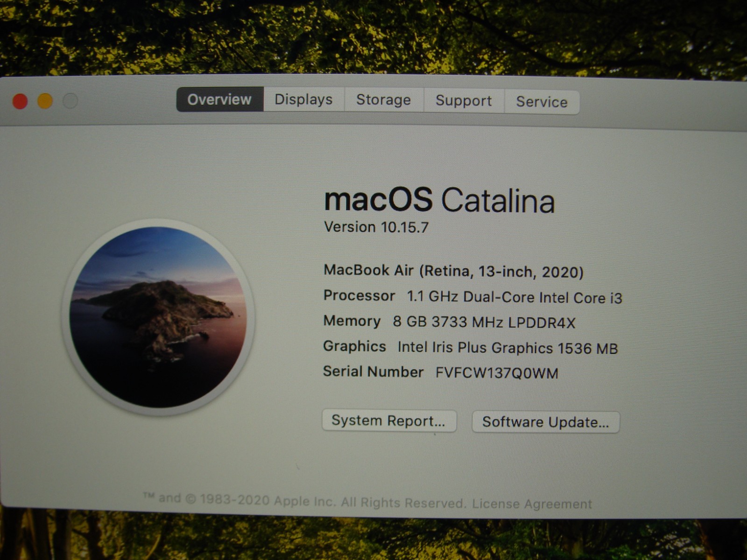
Task: Close the About This Mac window
Action: pyautogui.click(x=20, y=101)
